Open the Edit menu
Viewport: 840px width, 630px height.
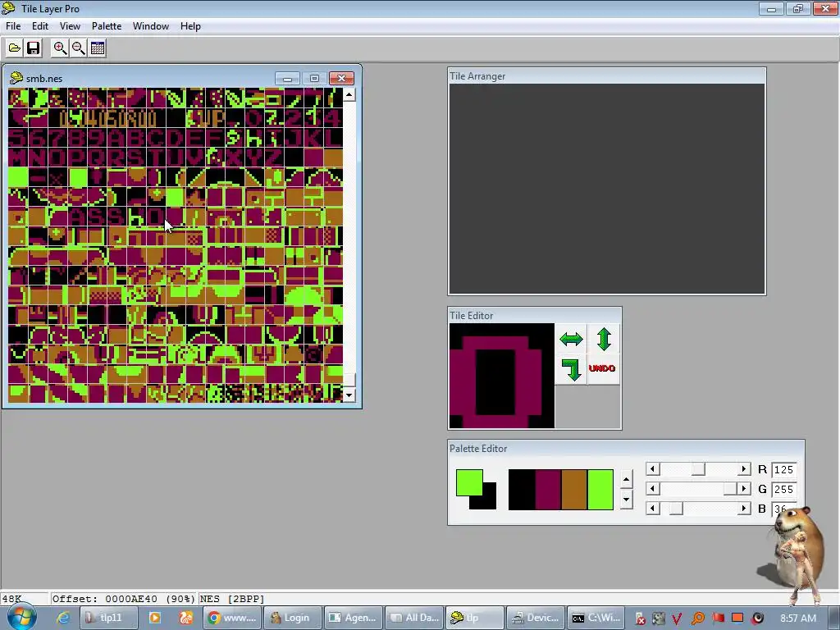point(40,26)
